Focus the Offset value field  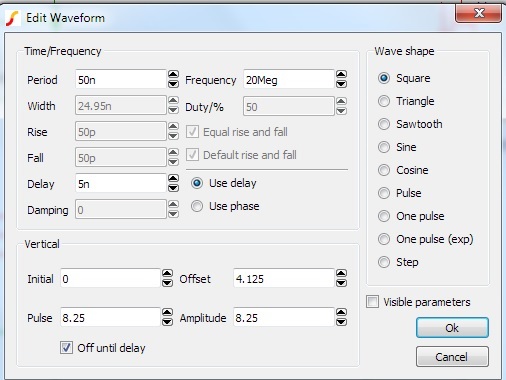click(x=284, y=278)
